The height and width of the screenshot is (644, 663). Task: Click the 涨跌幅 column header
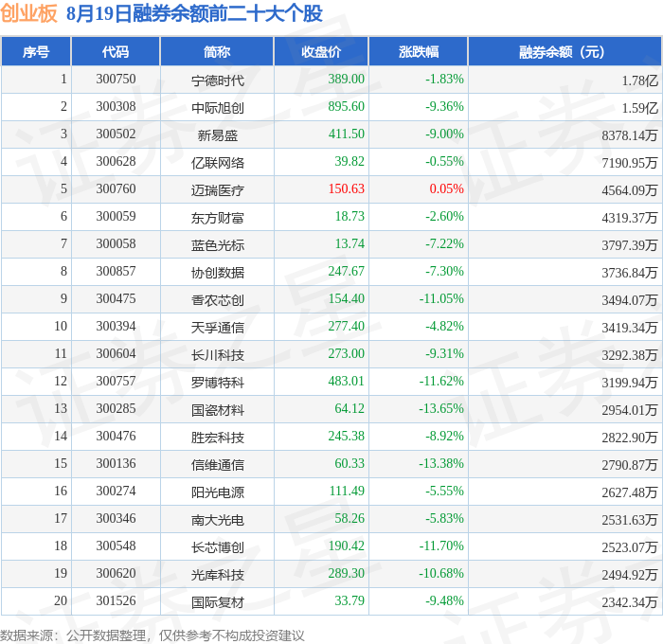[x=419, y=51]
